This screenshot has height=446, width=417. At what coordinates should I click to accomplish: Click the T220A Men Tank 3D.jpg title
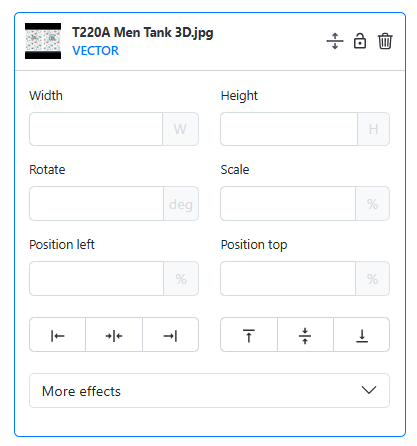click(x=143, y=33)
